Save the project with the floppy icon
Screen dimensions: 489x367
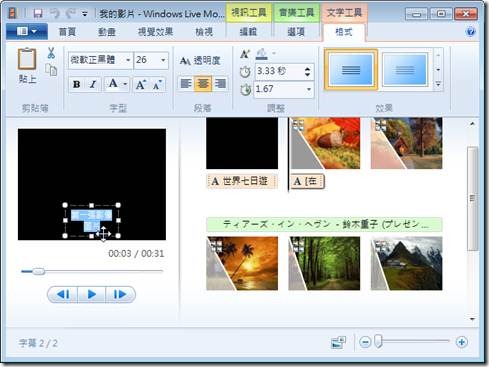38,13
